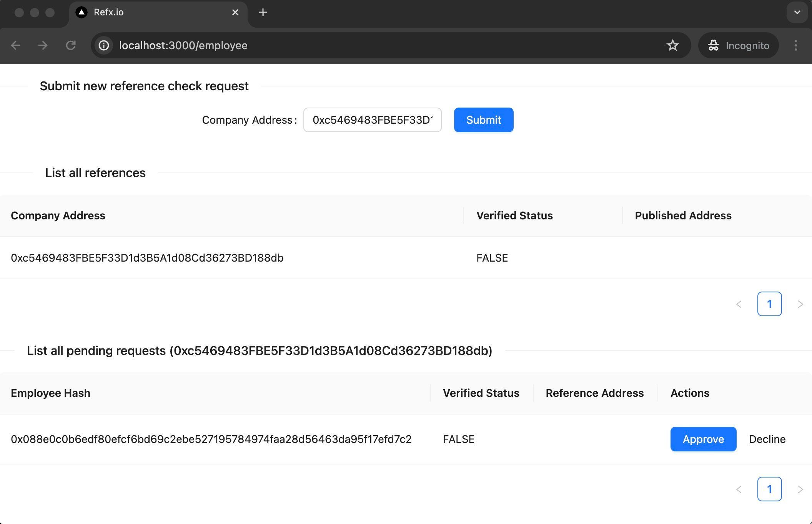Go to next page in references list

click(x=800, y=304)
